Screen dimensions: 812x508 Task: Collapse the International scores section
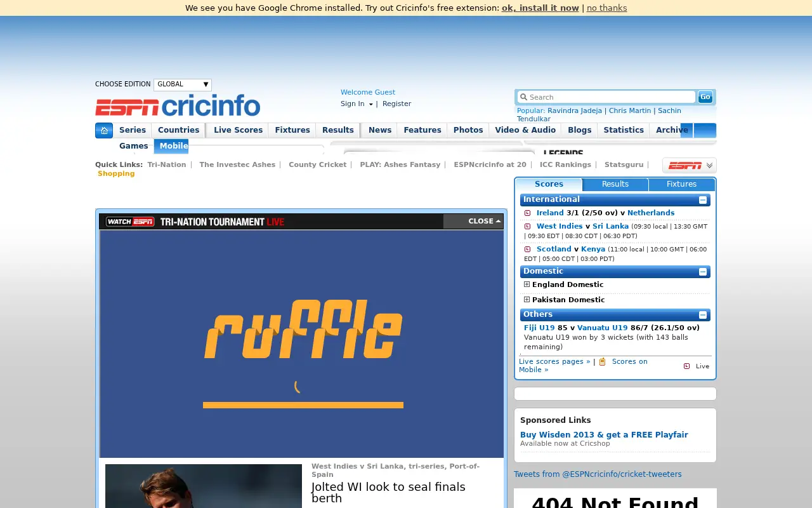[x=703, y=200]
